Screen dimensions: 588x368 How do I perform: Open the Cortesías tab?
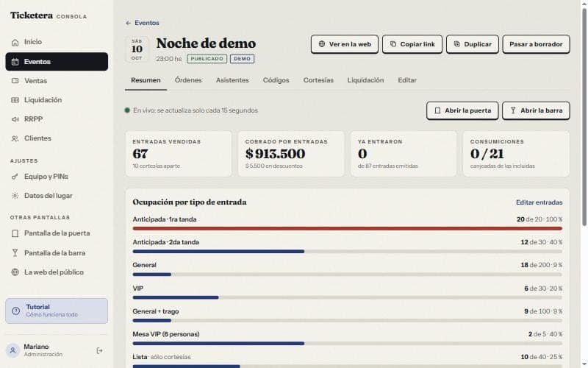pyautogui.click(x=318, y=80)
